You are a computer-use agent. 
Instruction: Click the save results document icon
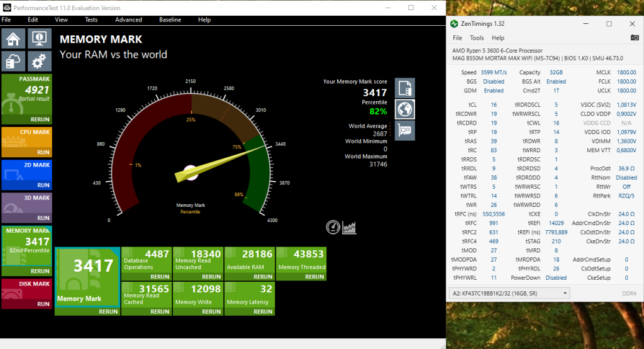[405, 88]
